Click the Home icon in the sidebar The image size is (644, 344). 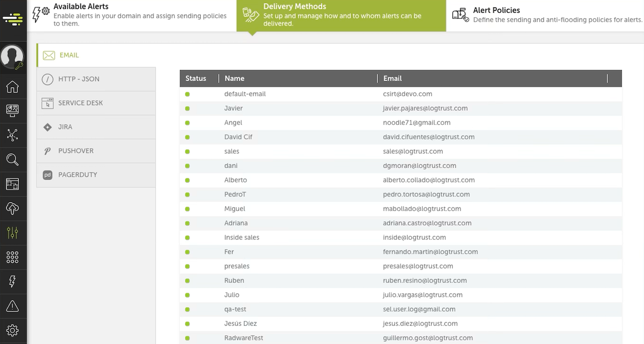[x=13, y=87]
